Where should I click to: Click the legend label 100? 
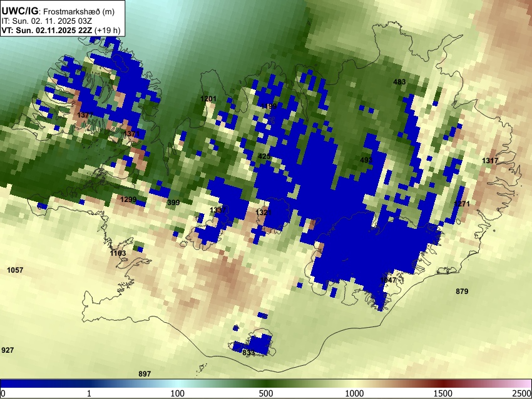[x=178, y=393]
